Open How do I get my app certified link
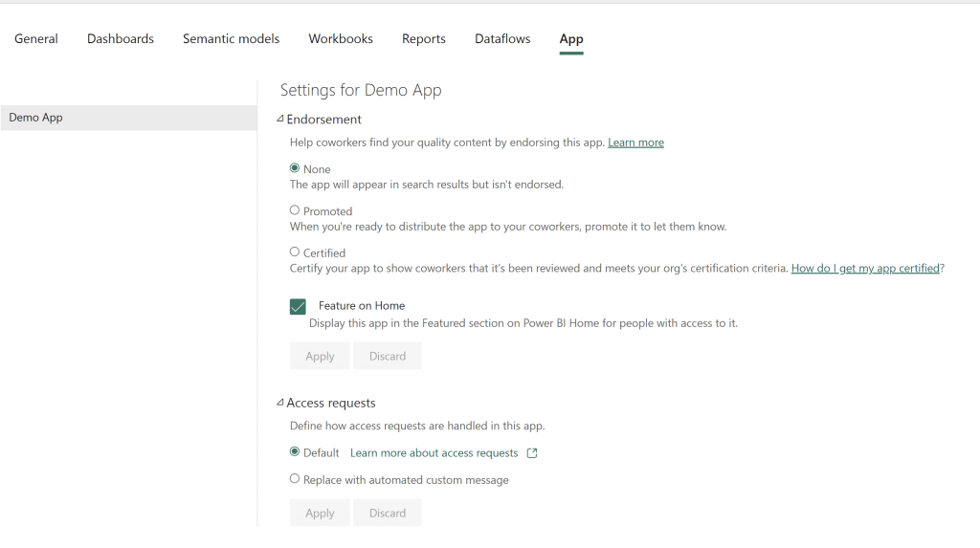This screenshot has height=548, width=980. pos(865,269)
